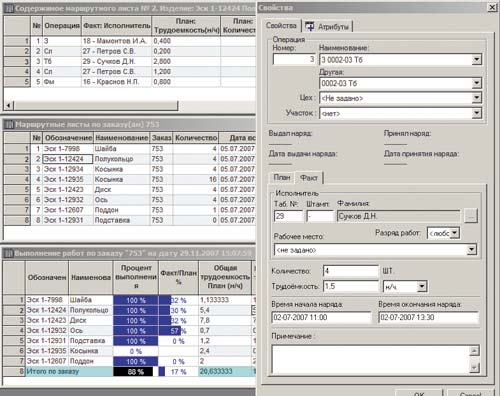Viewport: 500px width, 396px height.
Task: Click the Время начала наряда field
Action: pyautogui.click(x=321, y=317)
